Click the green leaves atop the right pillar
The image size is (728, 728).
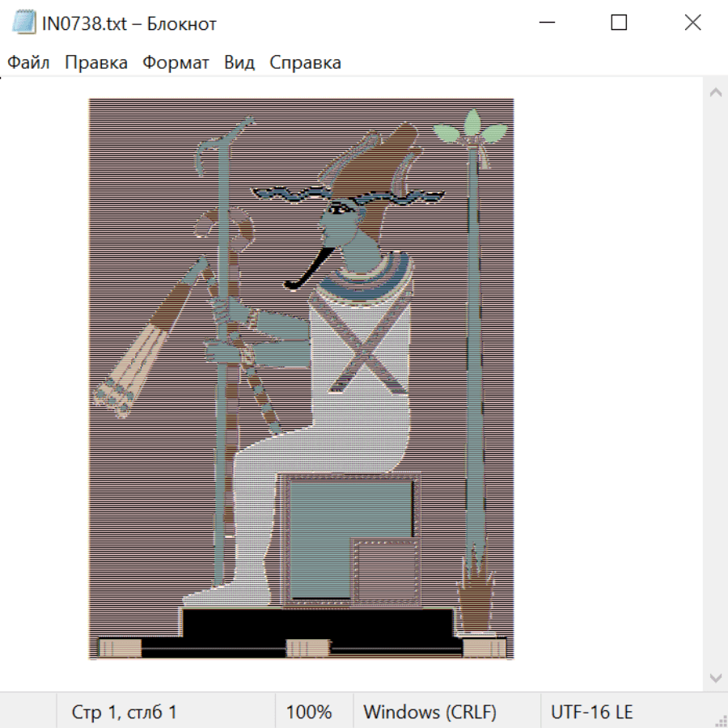472,128
